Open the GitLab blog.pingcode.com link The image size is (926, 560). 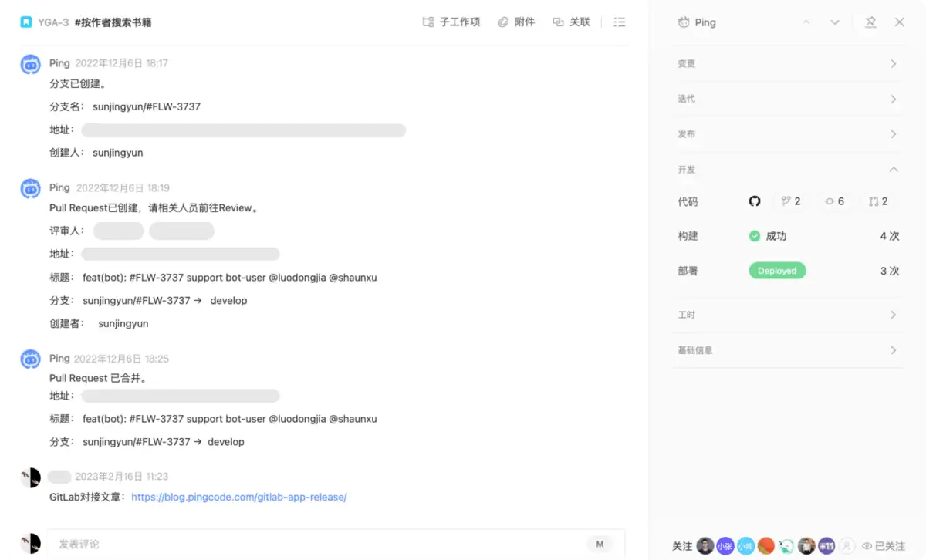239,498
